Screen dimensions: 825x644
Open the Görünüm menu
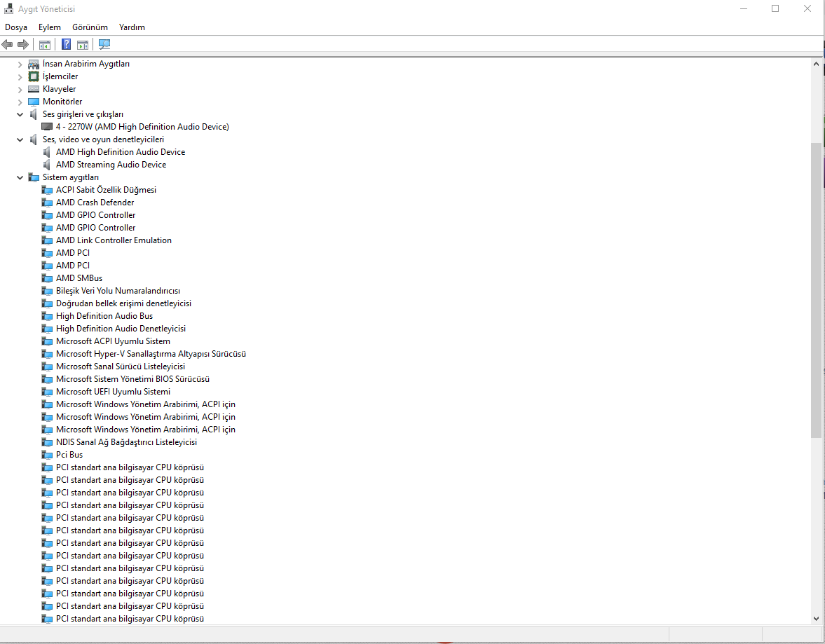click(90, 27)
